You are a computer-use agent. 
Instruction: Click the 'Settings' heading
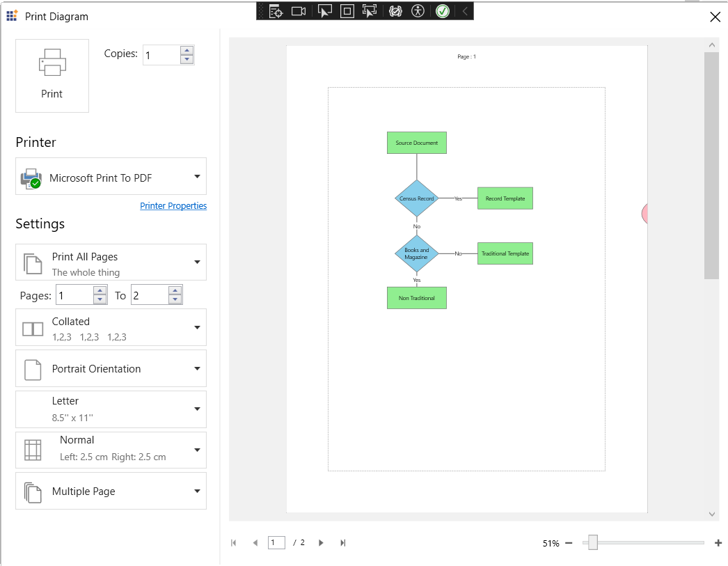[x=40, y=223]
